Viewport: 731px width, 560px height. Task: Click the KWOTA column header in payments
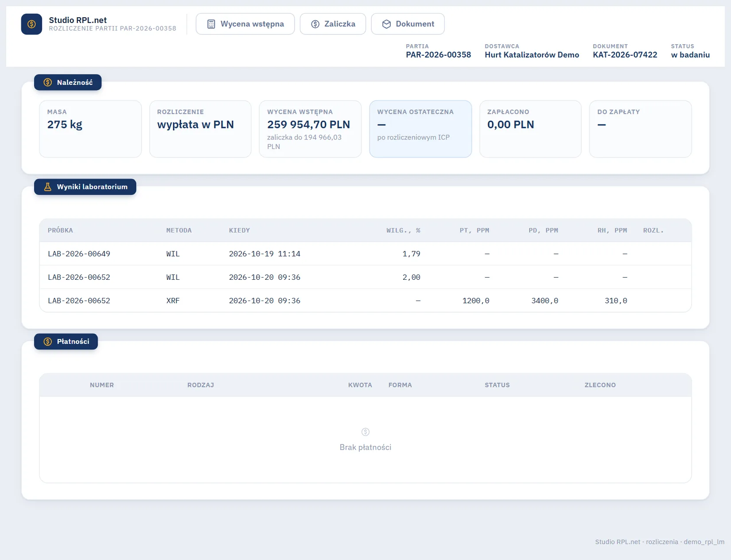[360, 385]
